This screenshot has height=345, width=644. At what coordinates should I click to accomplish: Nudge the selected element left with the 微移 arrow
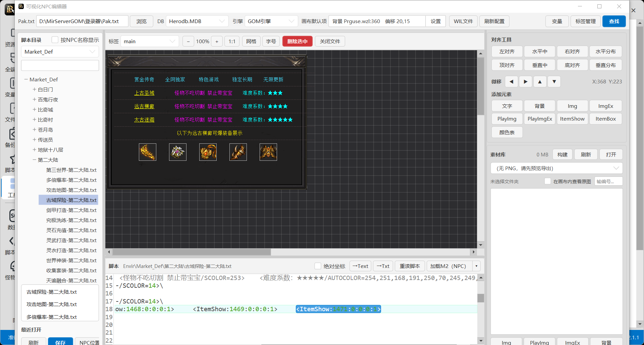(x=511, y=82)
